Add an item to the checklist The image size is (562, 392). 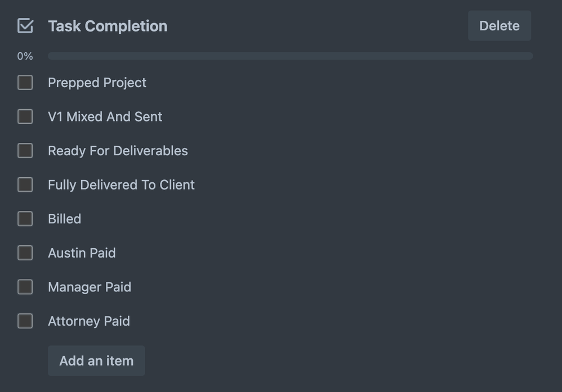click(x=96, y=361)
